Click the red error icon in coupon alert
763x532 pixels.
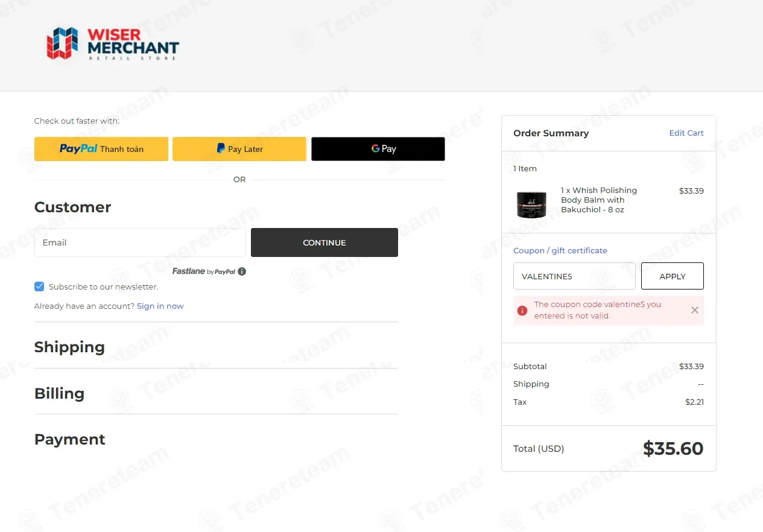[x=522, y=311]
